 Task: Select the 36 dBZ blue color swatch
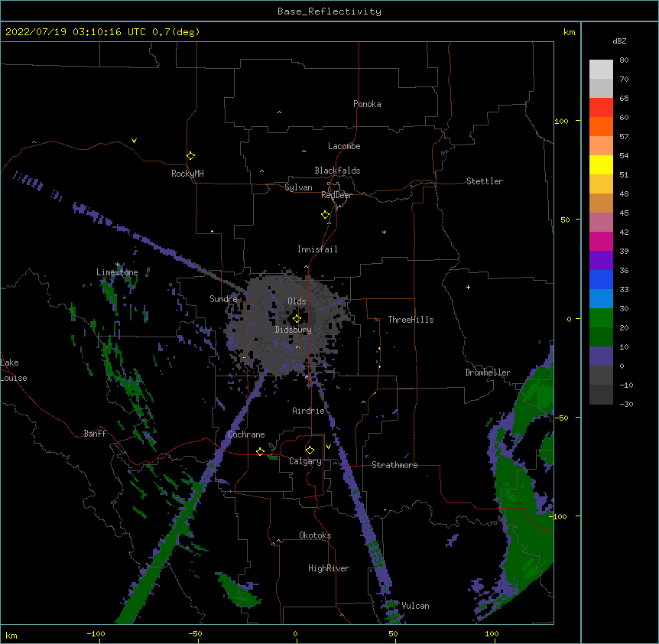coord(601,279)
